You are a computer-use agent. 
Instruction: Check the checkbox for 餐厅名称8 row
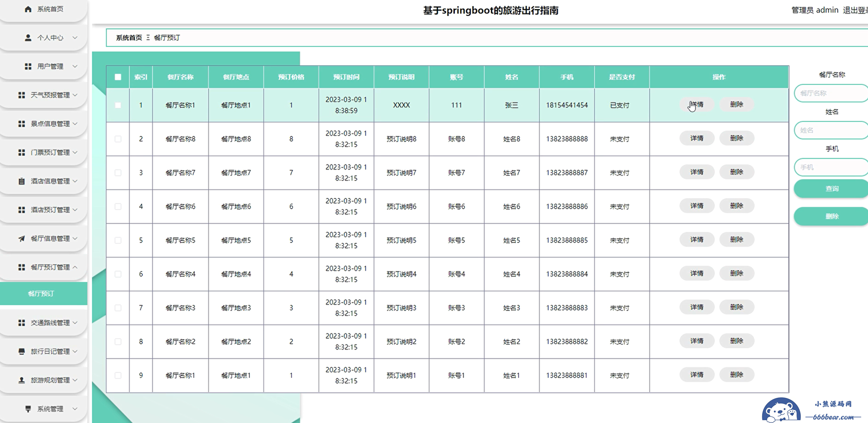point(118,139)
